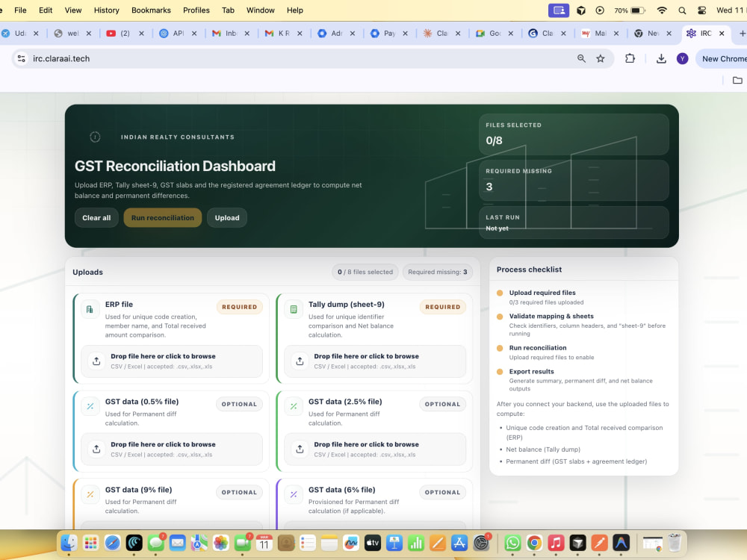
Task: Open the View menu
Action: click(x=73, y=10)
